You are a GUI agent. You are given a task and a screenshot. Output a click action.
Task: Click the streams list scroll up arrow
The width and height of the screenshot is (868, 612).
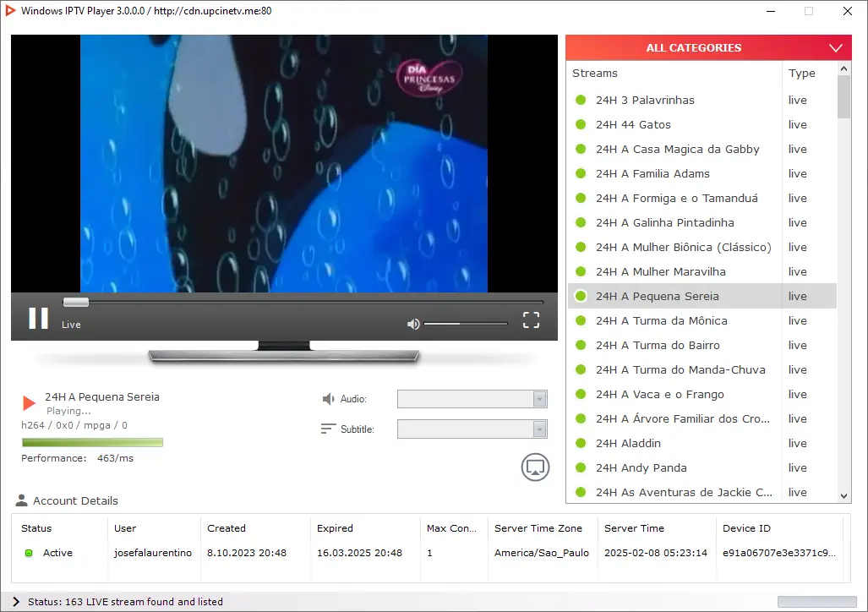[843, 68]
